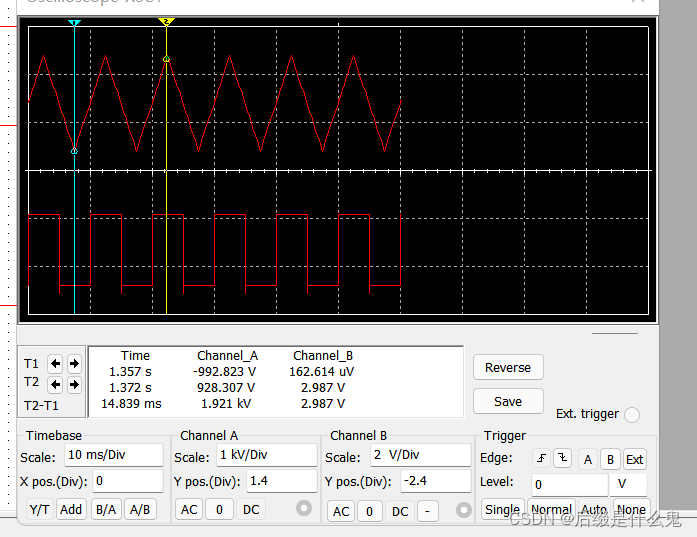Image resolution: width=697 pixels, height=537 pixels.
Task: Click Channel_B reading 162.614 uV
Action: [x=321, y=372]
